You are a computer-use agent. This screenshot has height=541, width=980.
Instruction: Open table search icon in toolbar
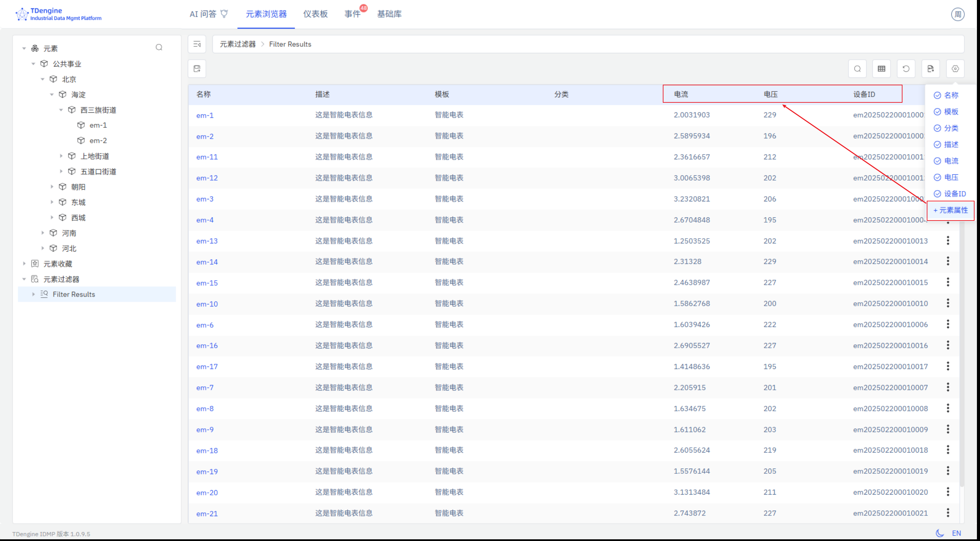(x=857, y=69)
